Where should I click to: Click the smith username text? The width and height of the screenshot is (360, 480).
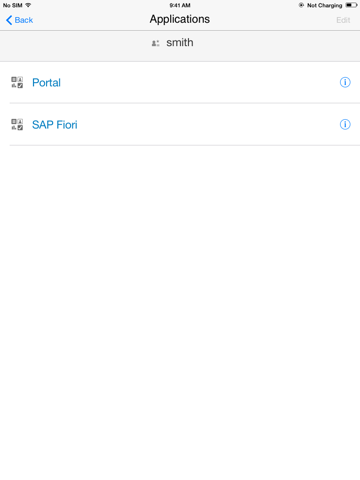[180, 43]
